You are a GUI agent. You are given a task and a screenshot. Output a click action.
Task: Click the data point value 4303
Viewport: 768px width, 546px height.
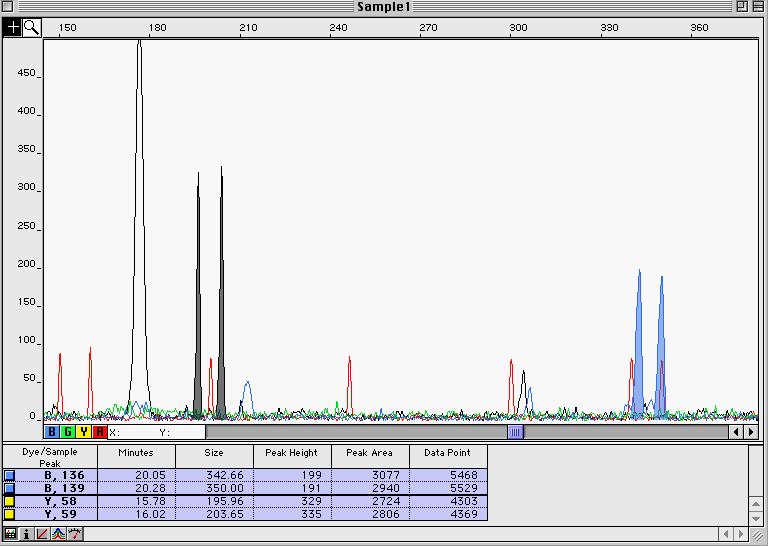(x=464, y=501)
